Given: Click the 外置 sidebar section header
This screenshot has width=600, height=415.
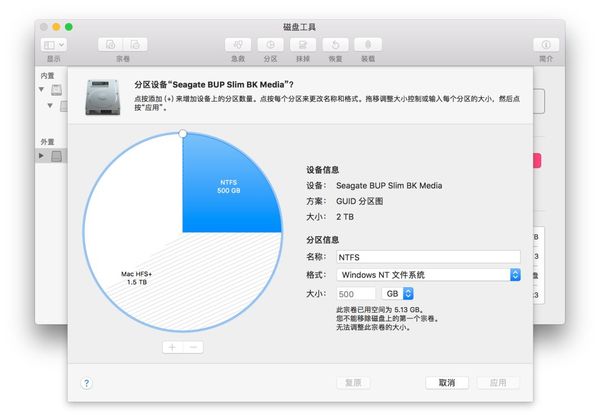Looking at the screenshot, I should [x=47, y=142].
